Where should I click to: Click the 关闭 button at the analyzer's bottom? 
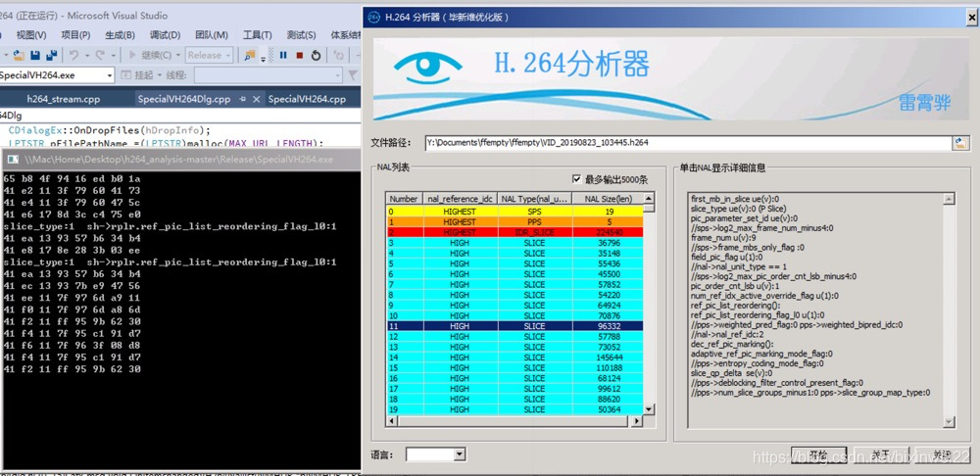click(943, 454)
